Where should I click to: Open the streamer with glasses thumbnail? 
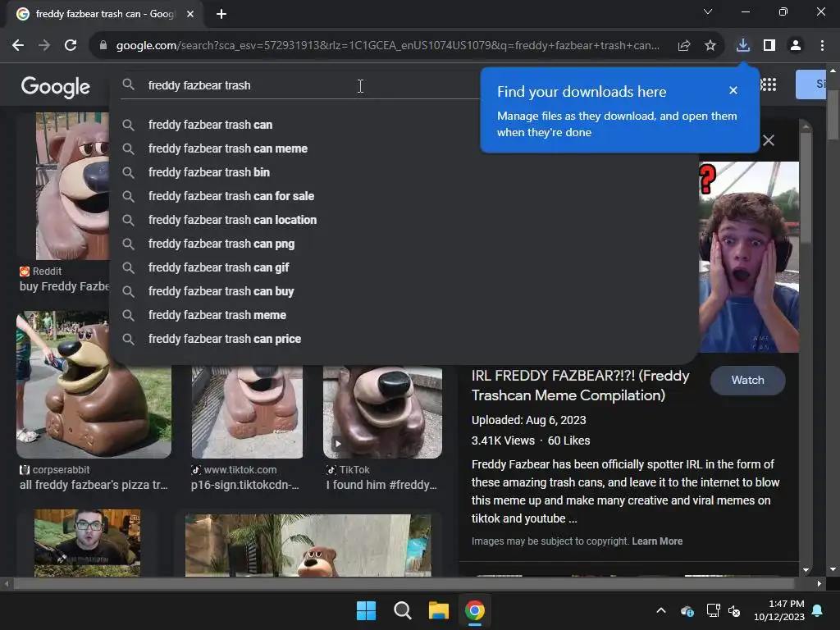87,543
